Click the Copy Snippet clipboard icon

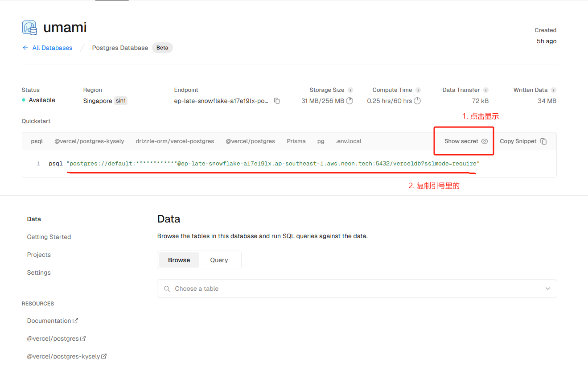(x=543, y=141)
